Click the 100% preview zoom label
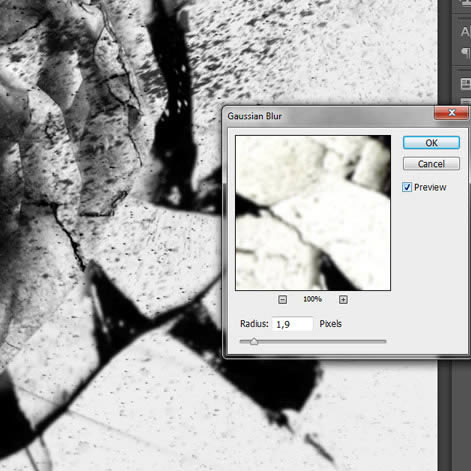 [x=312, y=299]
